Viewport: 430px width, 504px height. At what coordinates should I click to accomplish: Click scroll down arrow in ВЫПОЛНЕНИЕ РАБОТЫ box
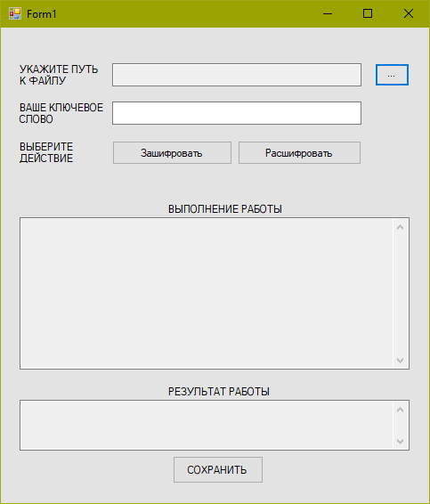click(400, 361)
